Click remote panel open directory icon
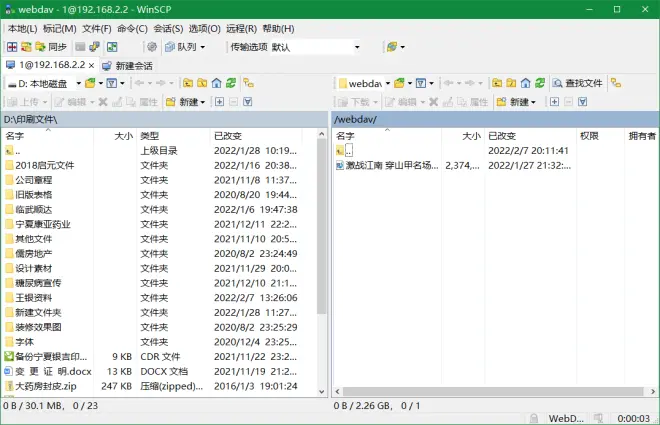Image resolution: width=660 pixels, height=425 pixels. click(x=399, y=83)
